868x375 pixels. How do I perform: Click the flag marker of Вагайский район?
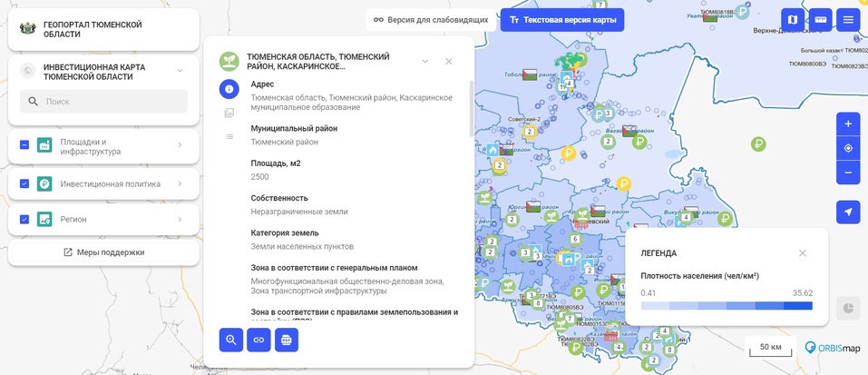click(x=629, y=132)
